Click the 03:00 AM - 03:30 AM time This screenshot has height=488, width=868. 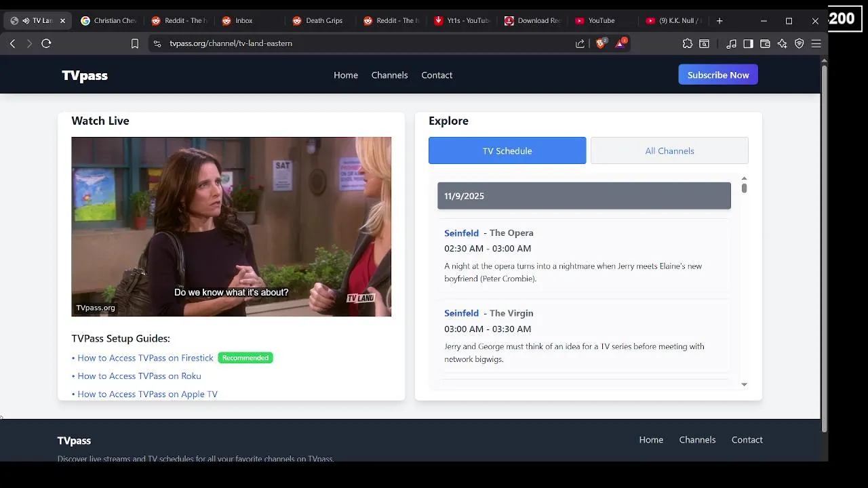[488, 329]
